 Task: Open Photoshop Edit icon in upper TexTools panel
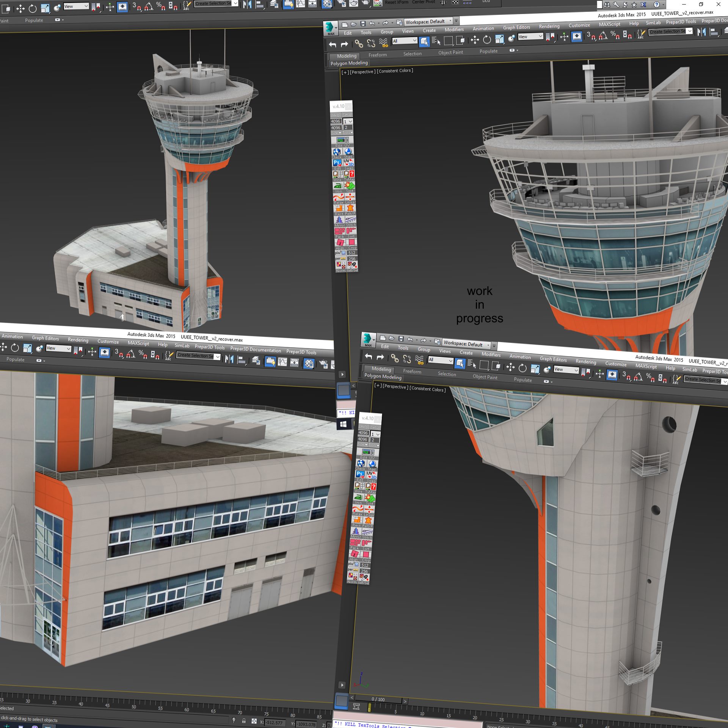[x=337, y=163]
